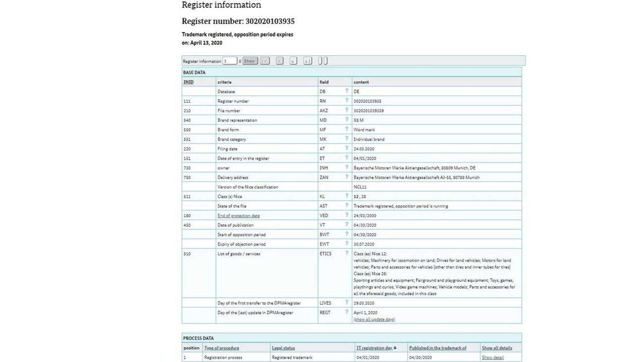The height and width of the screenshot is (362, 644).
Task: Click the show all update days link
Action: 374,319
